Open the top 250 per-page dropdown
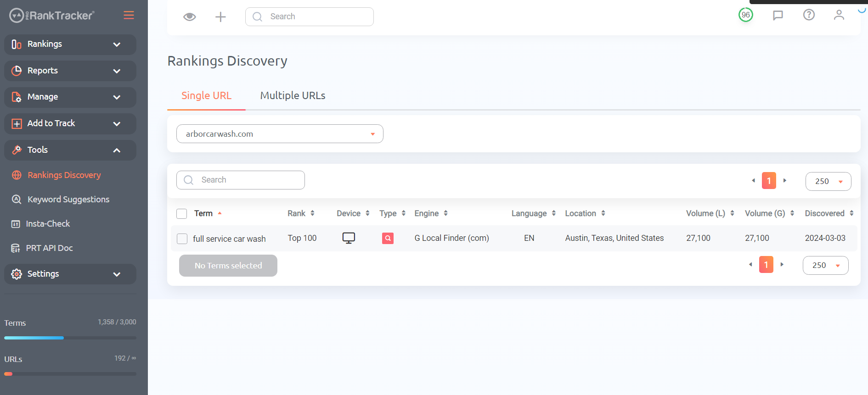 tap(828, 181)
